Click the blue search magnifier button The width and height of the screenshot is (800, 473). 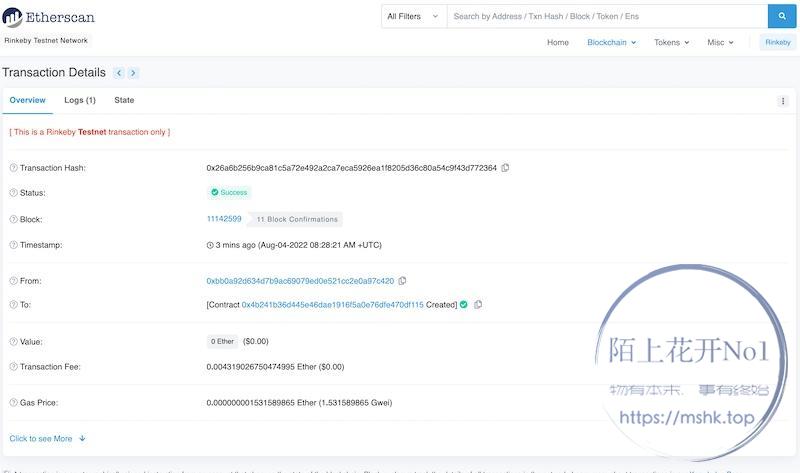(782, 16)
